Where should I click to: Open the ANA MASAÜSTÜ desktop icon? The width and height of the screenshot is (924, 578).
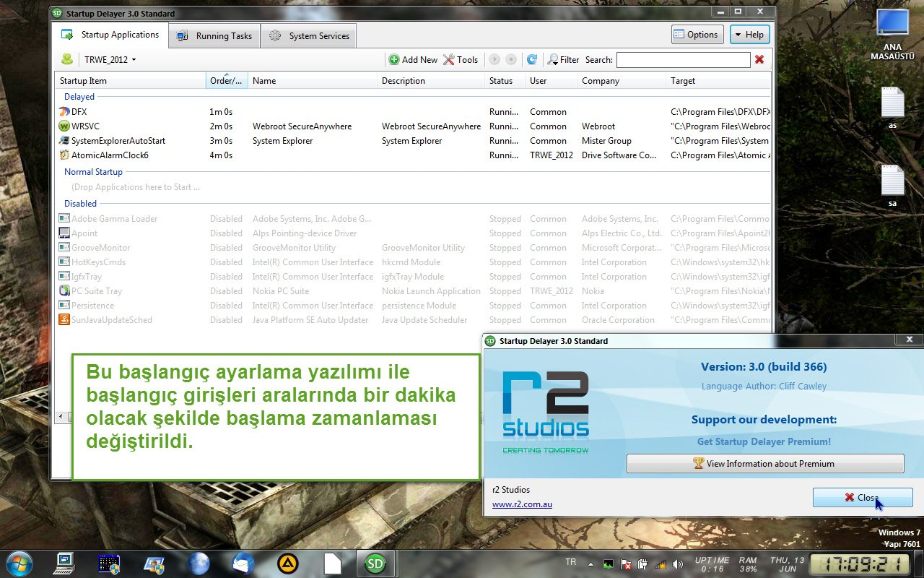click(x=892, y=35)
